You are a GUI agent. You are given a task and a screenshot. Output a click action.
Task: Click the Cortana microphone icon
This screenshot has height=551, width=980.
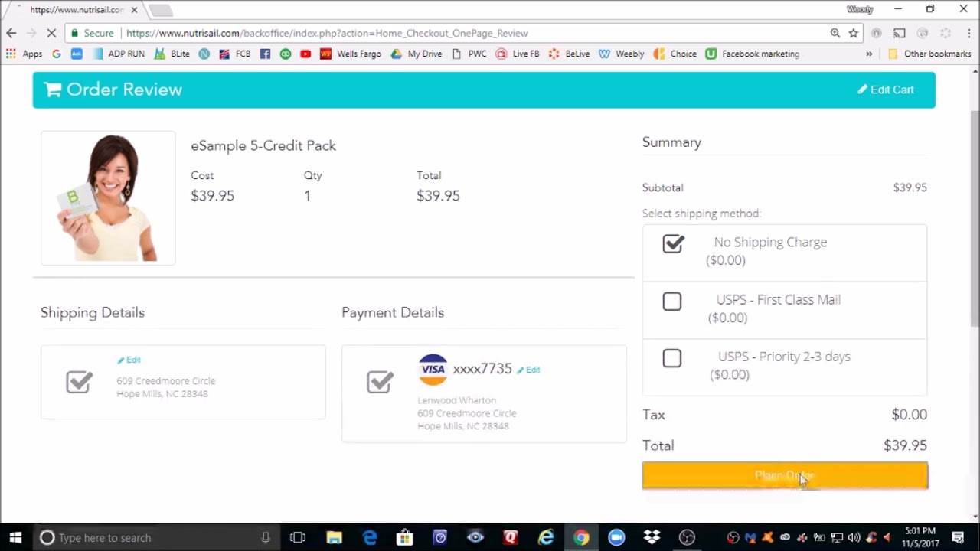tap(266, 537)
